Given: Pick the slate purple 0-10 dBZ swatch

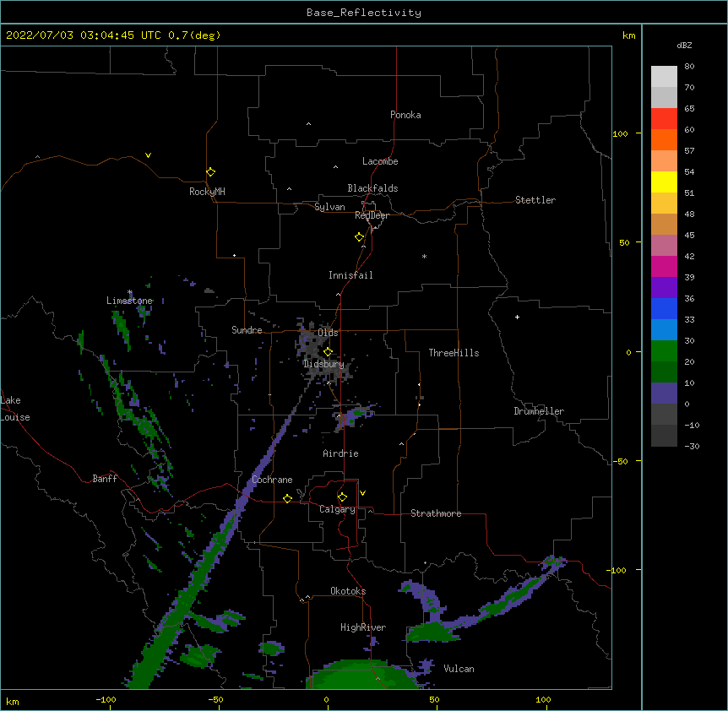Looking at the screenshot, I should [664, 393].
